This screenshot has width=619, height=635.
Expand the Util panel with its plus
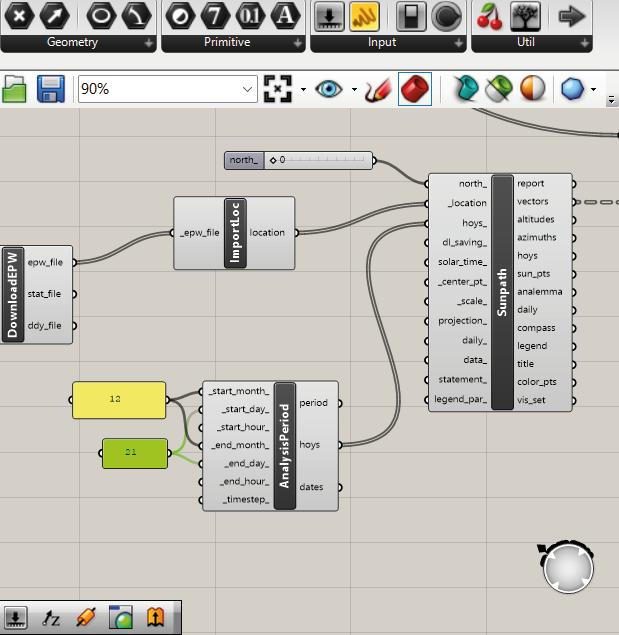click(x=585, y=43)
